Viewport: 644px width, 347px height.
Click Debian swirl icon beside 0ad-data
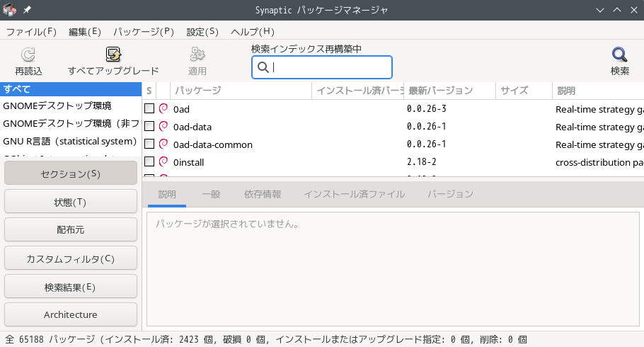163,126
